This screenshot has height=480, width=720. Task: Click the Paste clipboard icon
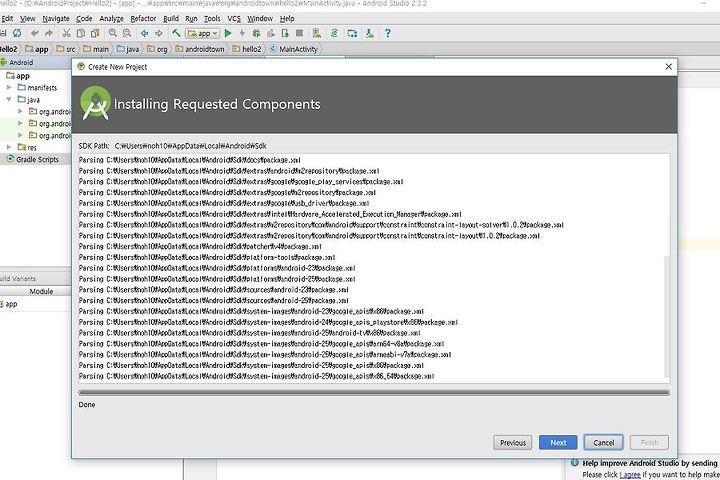point(95,33)
